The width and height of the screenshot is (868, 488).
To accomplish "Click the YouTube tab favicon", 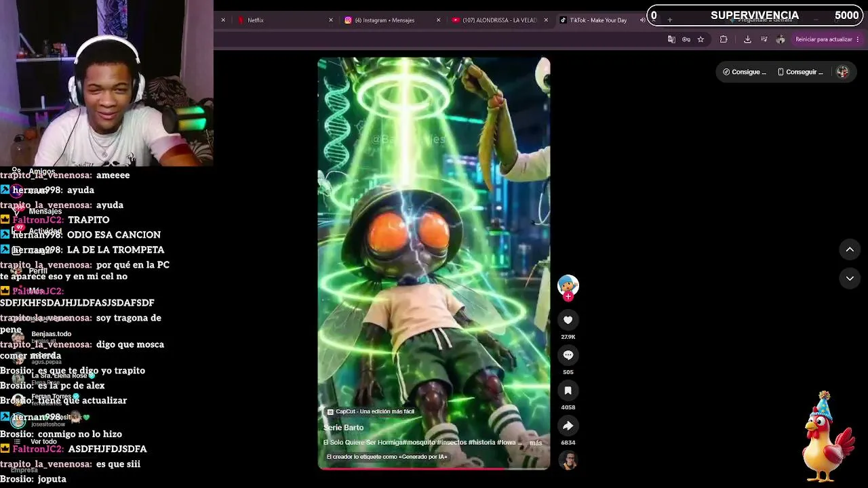I will (x=456, y=20).
